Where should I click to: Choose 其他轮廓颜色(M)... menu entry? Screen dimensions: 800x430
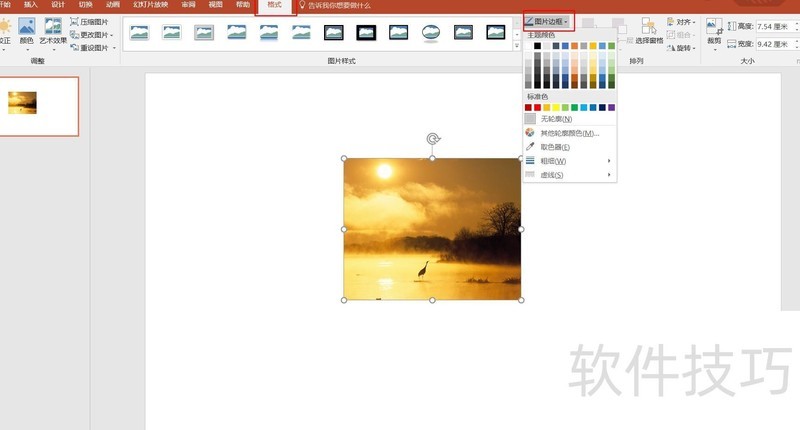tap(569, 133)
